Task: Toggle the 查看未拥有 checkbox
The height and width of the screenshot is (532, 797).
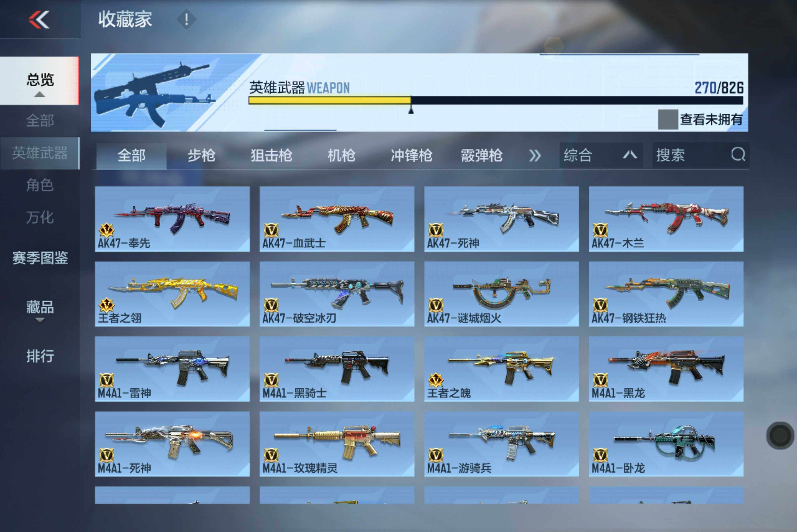Action: (668, 119)
